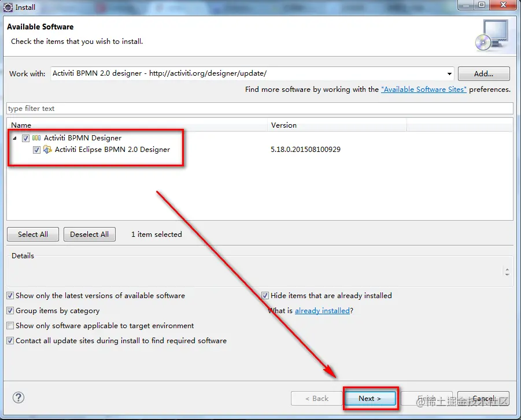The image size is (521, 420).
Task: Click the Select All button
Action: [33, 235]
